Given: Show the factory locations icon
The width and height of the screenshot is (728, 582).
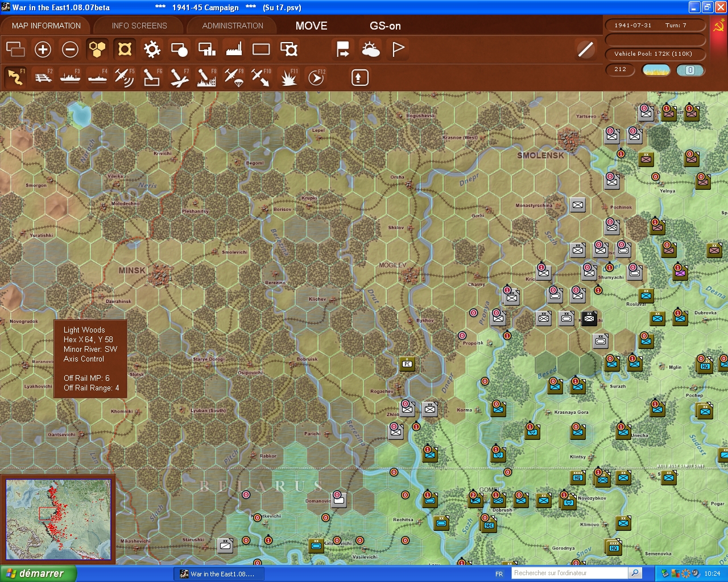Looking at the screenshot, I should pyautogui.click(x=234, y=49).
